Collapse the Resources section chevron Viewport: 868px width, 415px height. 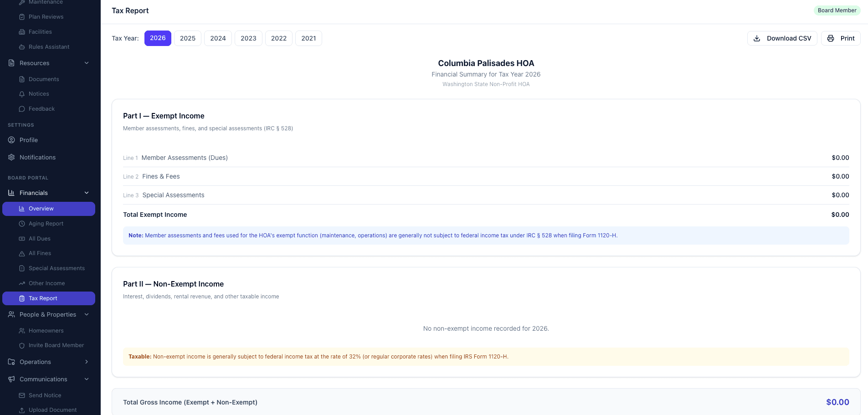tap(87, 63)
